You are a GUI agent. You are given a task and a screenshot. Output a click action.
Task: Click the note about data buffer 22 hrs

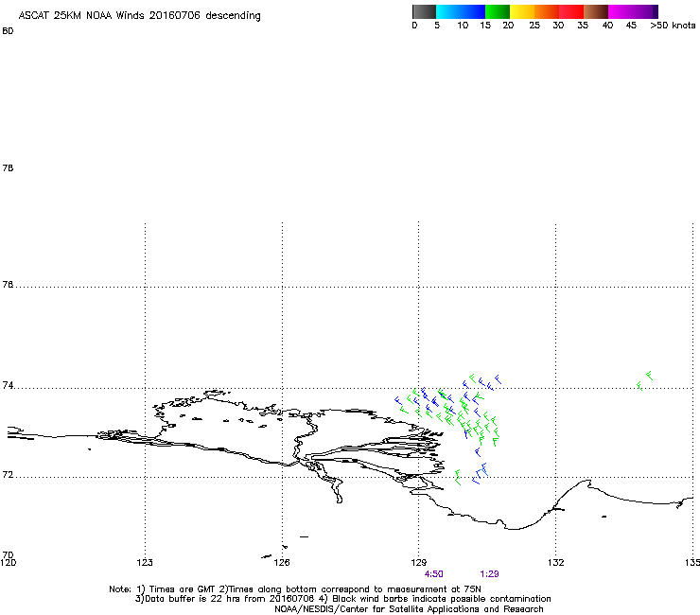click(225, 599)
